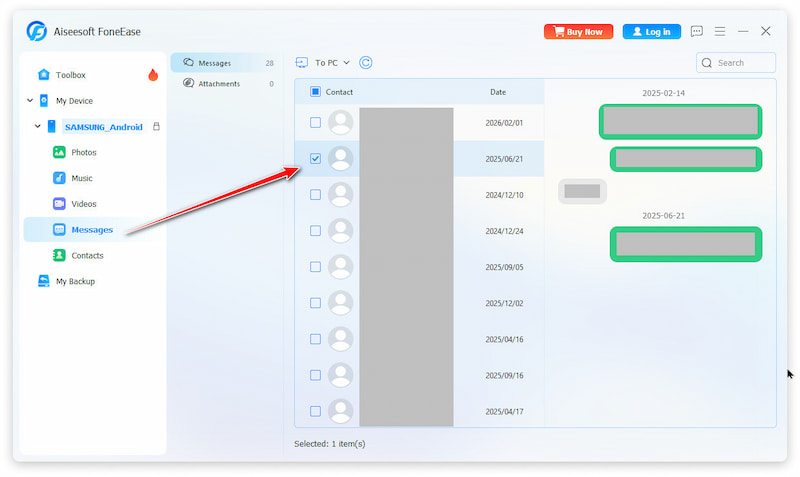Open the hamburger menu icon
800x477 pixels.
pos(720,32)
